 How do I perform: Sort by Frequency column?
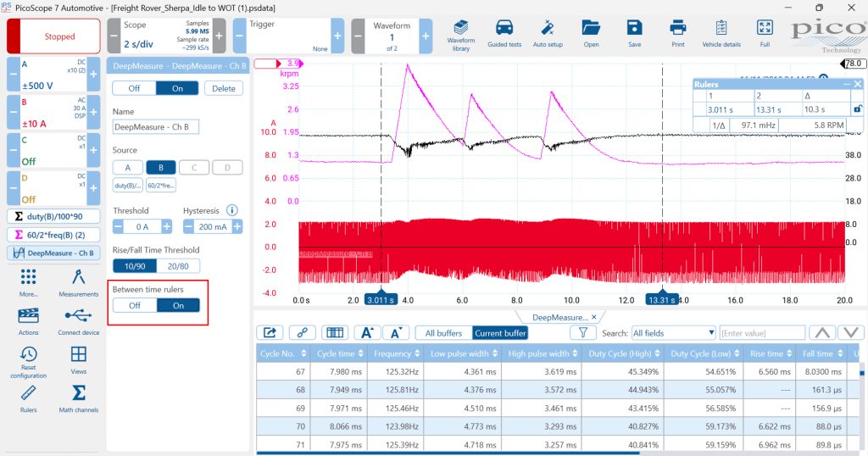pyautogui.click(x=397, y=353)
